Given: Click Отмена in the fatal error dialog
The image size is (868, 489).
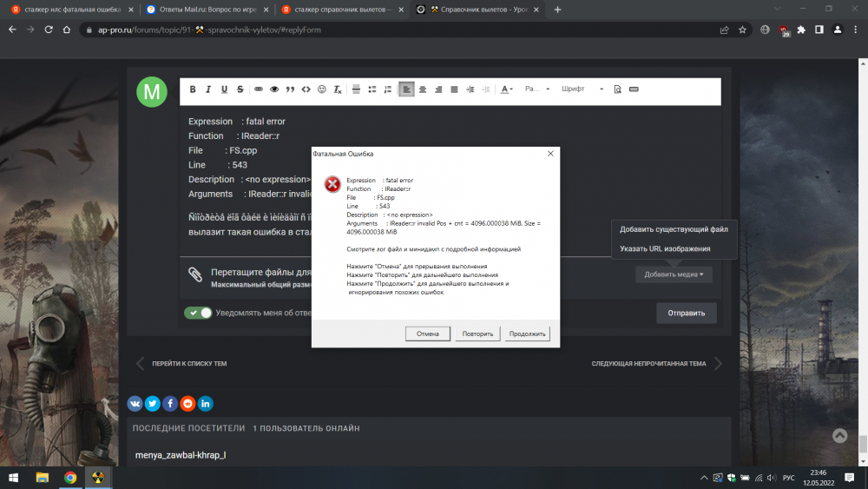Looking at the screenshot, I should (x=427, y=334).
